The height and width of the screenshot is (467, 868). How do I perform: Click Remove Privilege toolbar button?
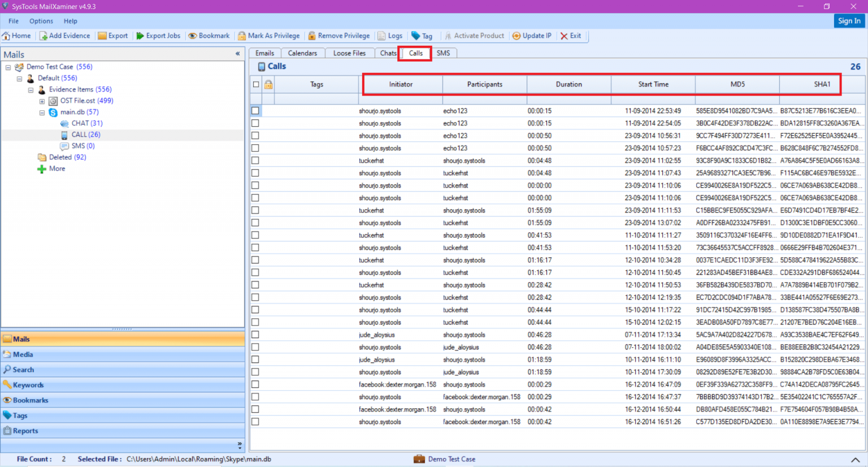[x=339, y=36]
